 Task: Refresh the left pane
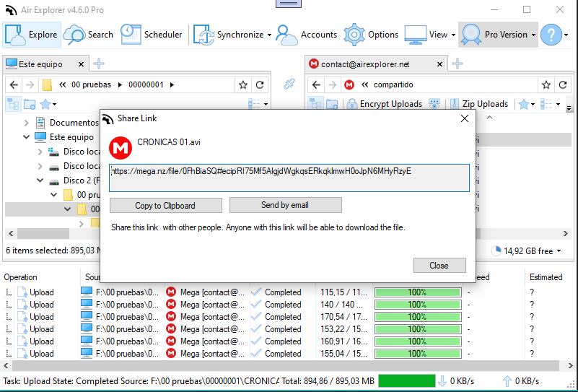click(x=260, y=85)
